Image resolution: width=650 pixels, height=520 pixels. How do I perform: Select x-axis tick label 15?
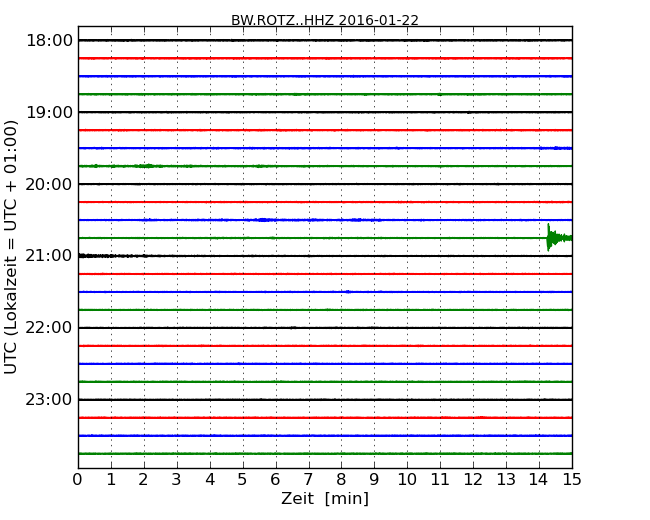tap(572, 480)
